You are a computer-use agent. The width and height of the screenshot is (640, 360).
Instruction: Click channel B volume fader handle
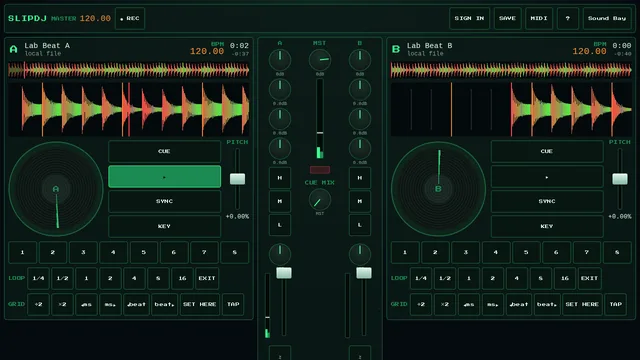tap(364, 273)
